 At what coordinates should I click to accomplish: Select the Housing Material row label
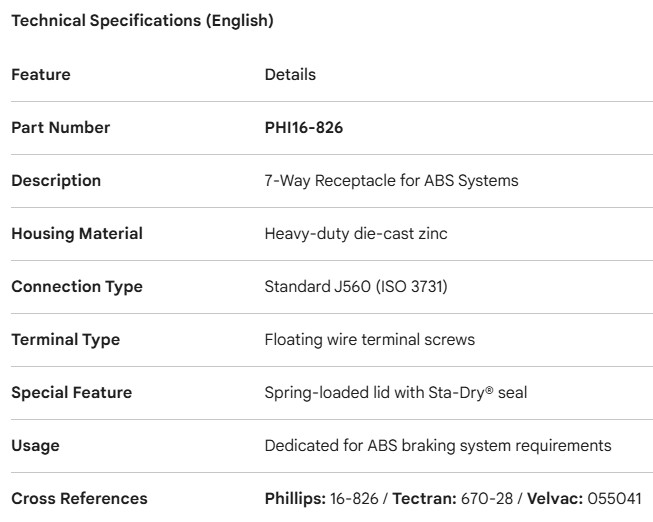[x=77, y=234]
